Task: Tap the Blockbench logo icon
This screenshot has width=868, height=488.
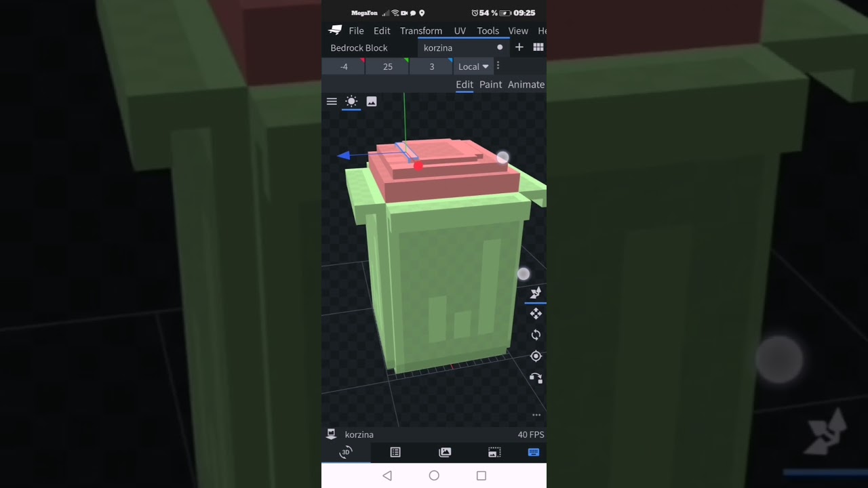Action: point(335,30)
